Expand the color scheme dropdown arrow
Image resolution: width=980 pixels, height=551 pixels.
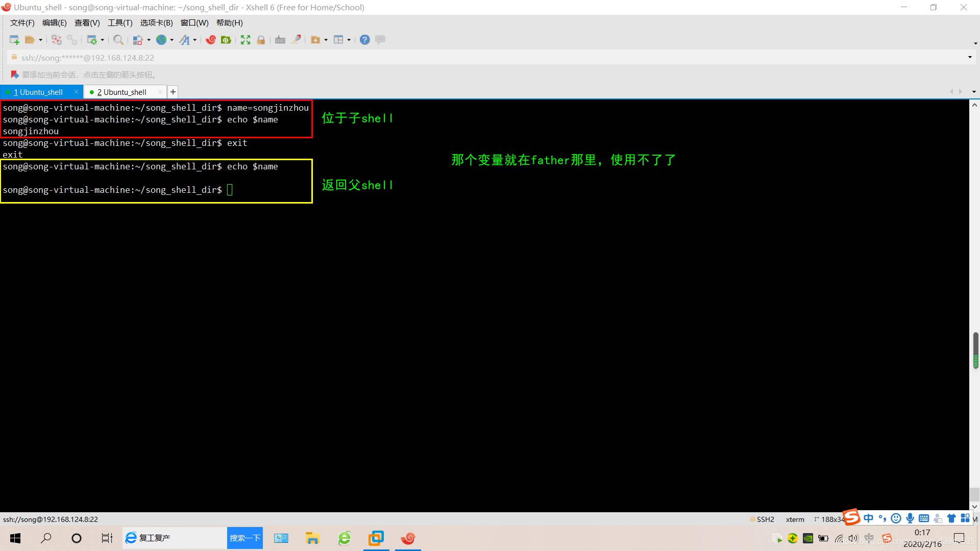[x=149, y=40]
